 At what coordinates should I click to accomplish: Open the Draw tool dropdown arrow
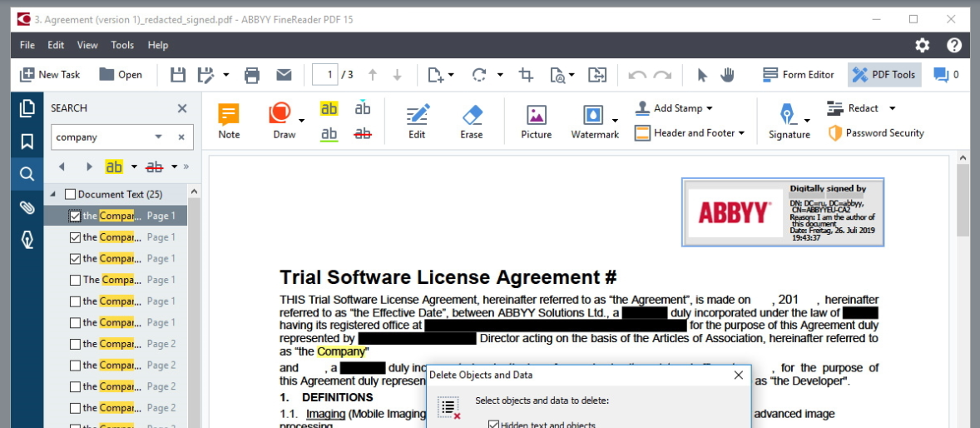302,121
